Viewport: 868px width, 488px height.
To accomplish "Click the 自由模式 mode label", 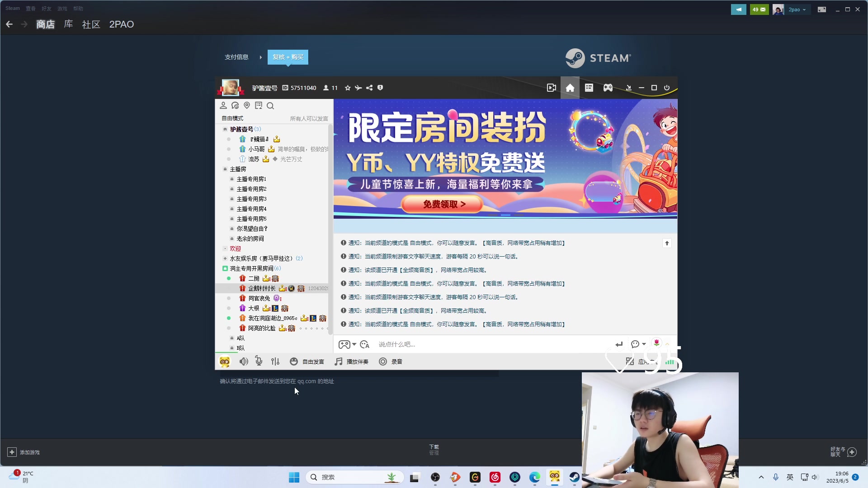I will click(x=232, y=118).
